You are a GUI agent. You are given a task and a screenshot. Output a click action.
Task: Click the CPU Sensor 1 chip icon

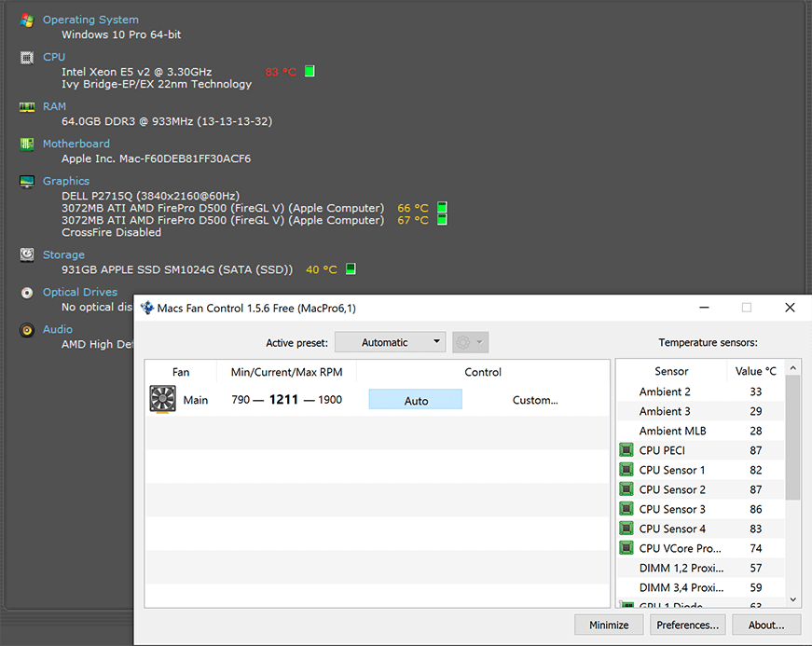coord(626,470)
